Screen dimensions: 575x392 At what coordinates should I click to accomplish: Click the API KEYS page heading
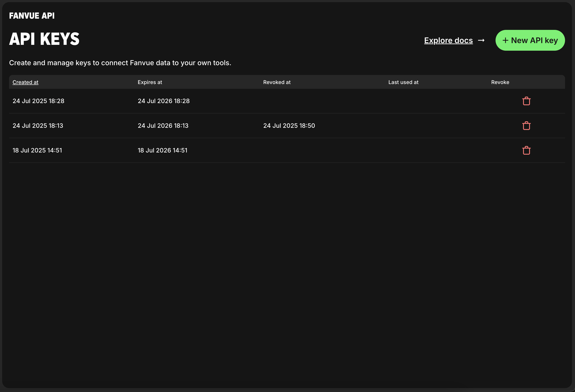point(44,39)
